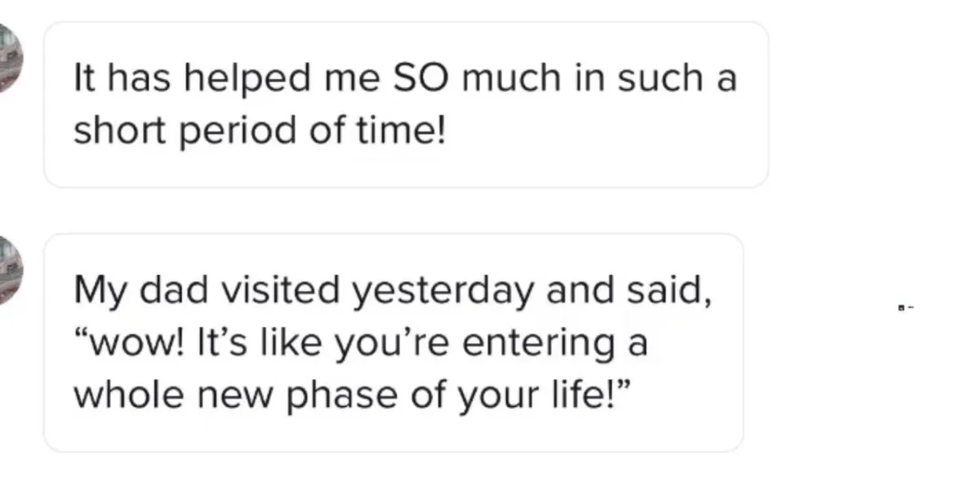
Task: Click the text "short period of time!"
Action: pyautogui.click(x=261, y=130)
